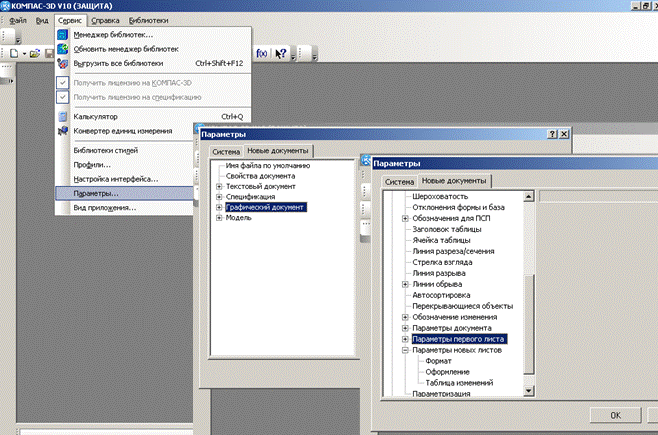Screen dimensions: 658x435
Task: Toggle Получить лицензию на КОМПАС-3D checkmark
Action: pos(63,83)
